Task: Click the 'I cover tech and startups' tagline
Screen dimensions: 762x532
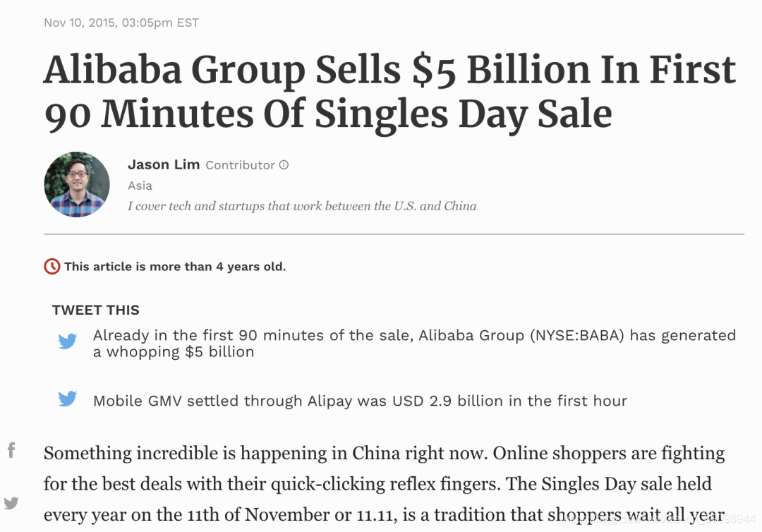Action: 302,206
